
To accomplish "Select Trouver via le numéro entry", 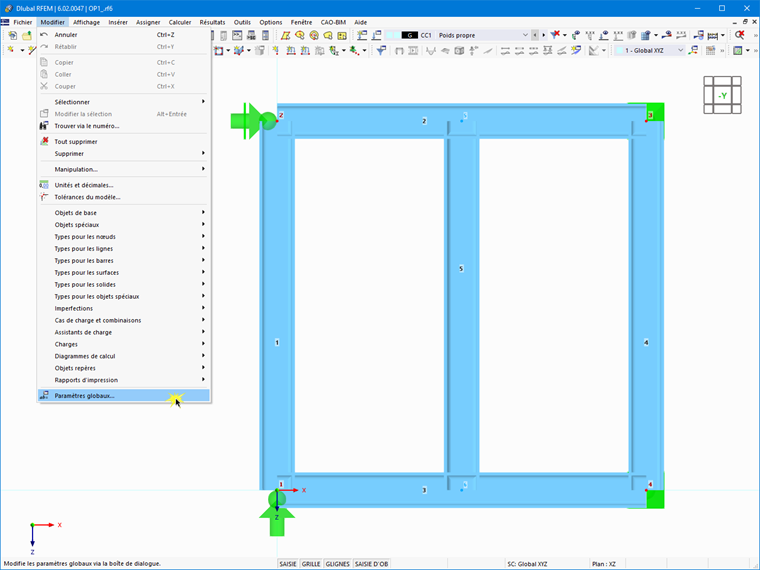I will (x=124, y=126).
